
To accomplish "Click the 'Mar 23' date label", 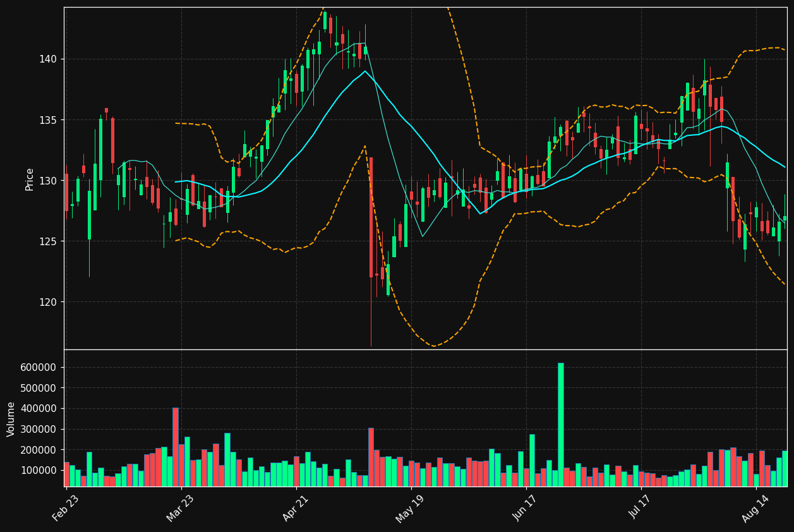I will pyautogui.click(x=181, y=508).
